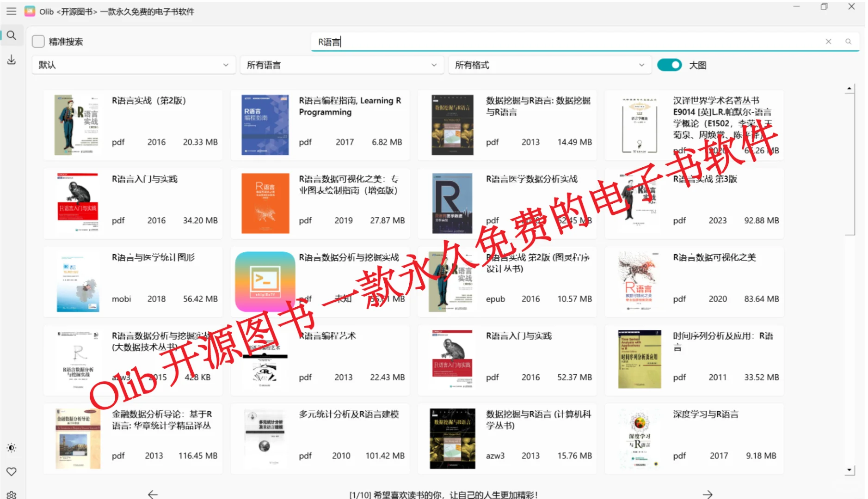Select title 金融数据分析导论：基于R语言
This screenshot has height=499, width=868.
point(162,420)
